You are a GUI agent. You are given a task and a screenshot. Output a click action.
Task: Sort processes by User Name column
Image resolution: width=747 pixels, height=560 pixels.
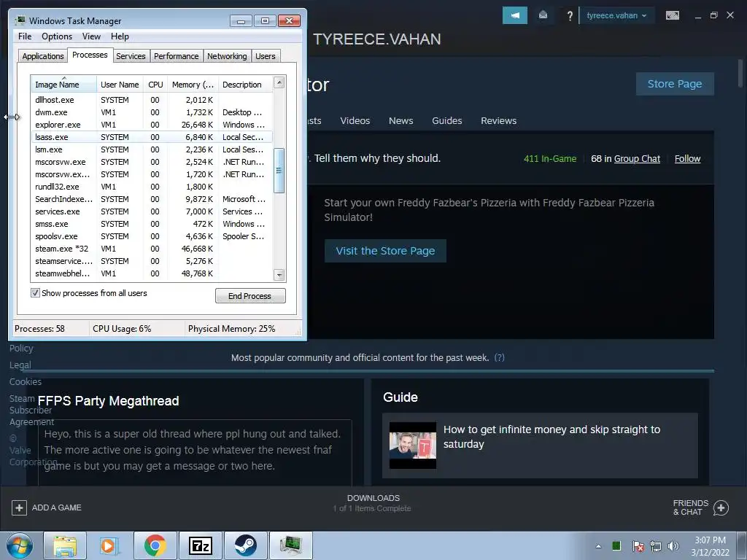[120, 85]
